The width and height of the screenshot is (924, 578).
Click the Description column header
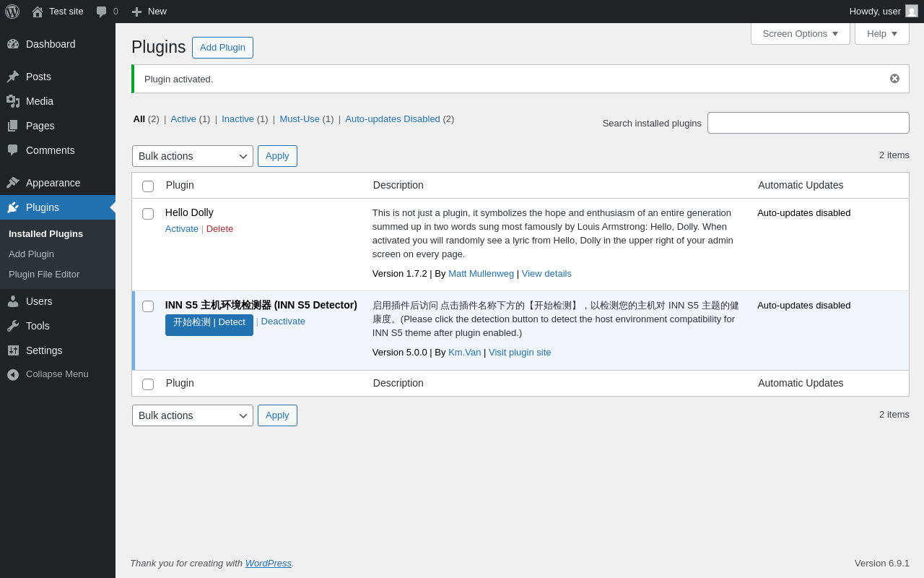click(x=398, y=185)
